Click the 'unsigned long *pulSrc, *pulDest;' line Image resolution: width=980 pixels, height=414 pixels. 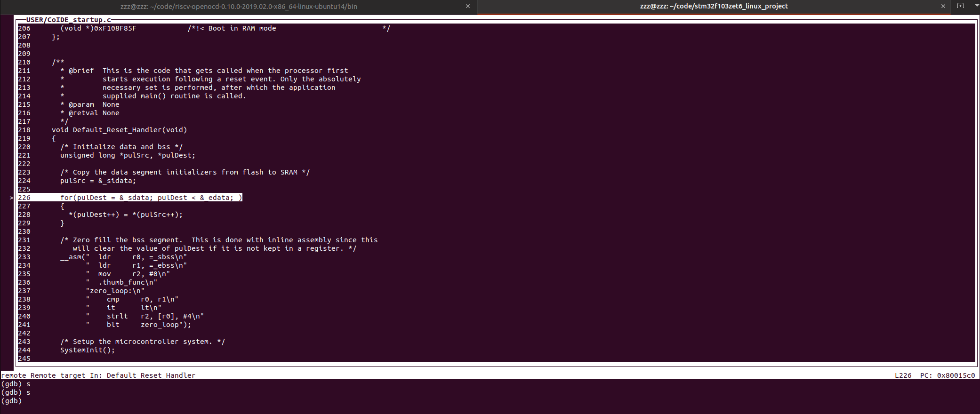(128, 155)
